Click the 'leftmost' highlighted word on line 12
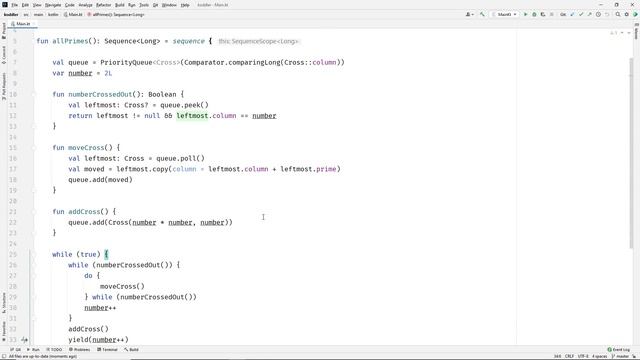This screenshot has height=360, width=640. 192,116
